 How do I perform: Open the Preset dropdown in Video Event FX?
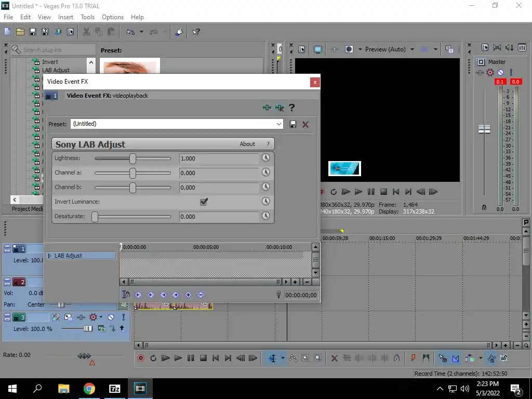279,124
